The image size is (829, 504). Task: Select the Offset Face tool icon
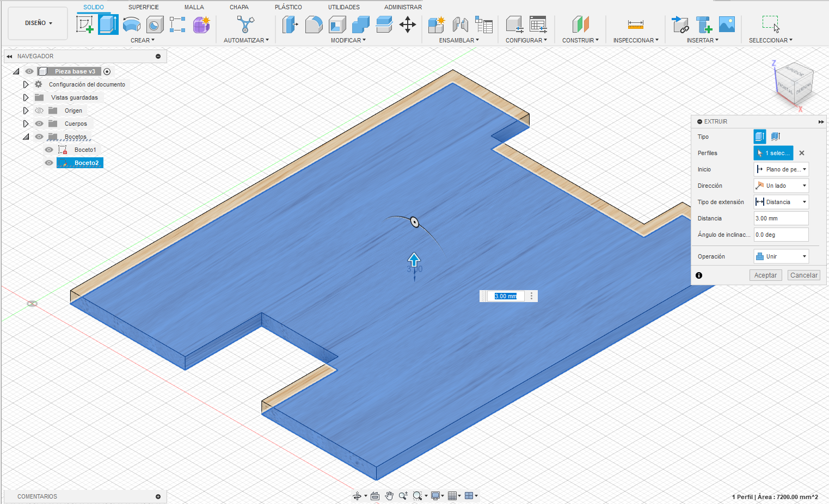click(x=384, y=24)
